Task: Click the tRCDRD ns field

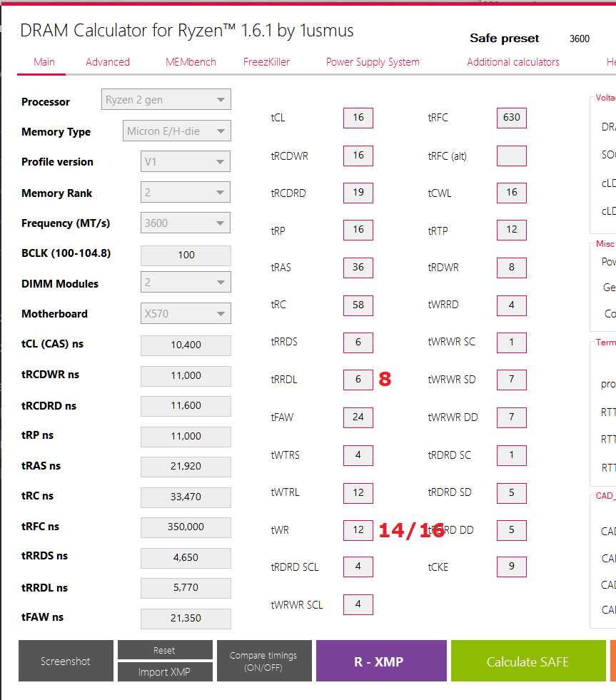Action: (x=186, y=406)
